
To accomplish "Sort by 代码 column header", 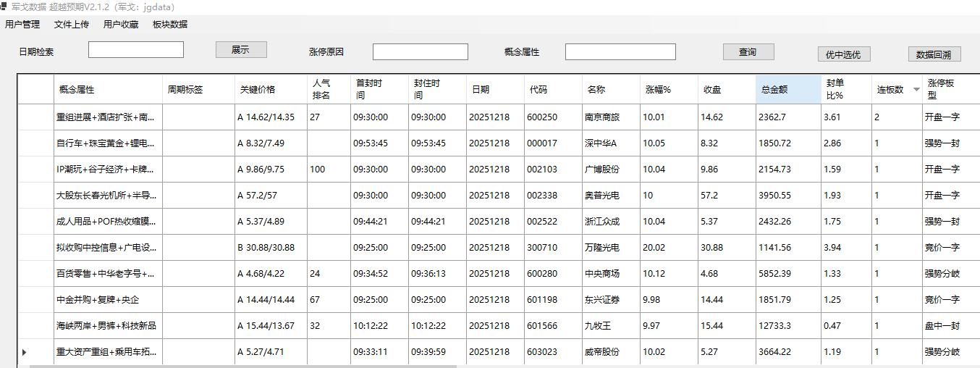I will pos(553,90).
